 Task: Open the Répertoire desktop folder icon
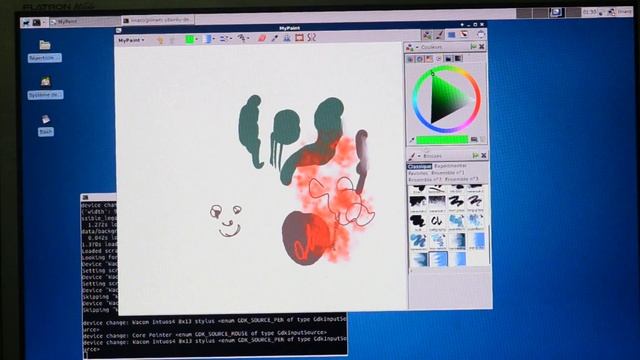tap(45, 51)
